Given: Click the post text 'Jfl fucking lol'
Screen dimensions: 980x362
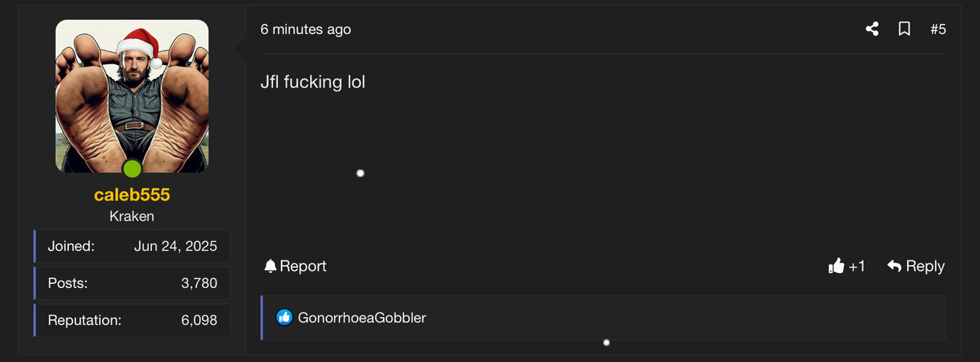Looking at the screenshot, I should point(313,82).
